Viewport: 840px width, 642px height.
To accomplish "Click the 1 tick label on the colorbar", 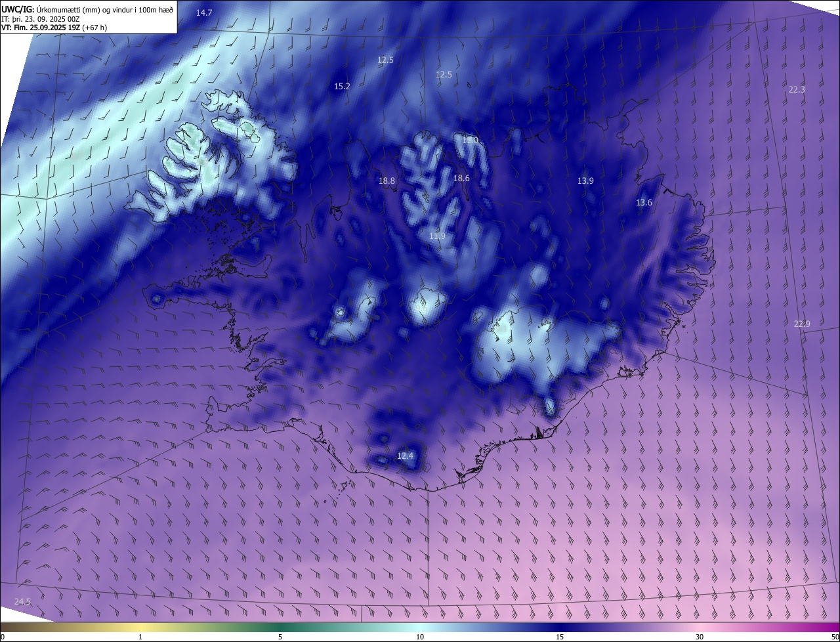I will (140, 637).
